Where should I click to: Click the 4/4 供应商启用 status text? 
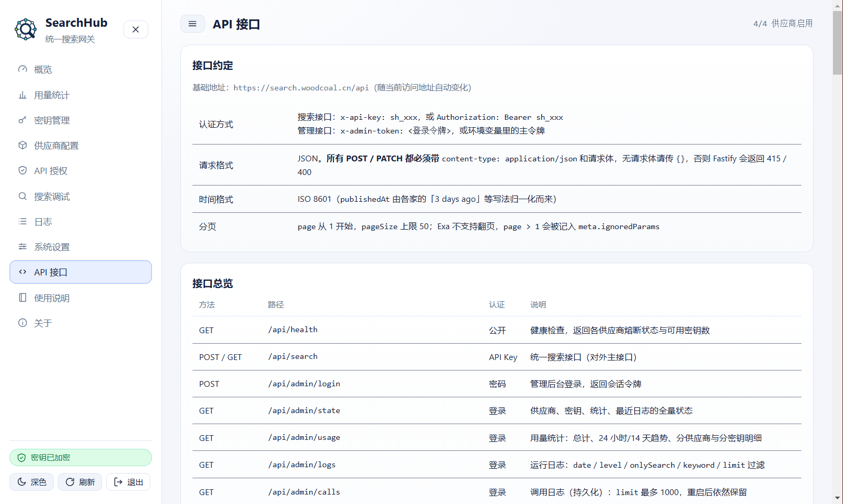point(783,24)
